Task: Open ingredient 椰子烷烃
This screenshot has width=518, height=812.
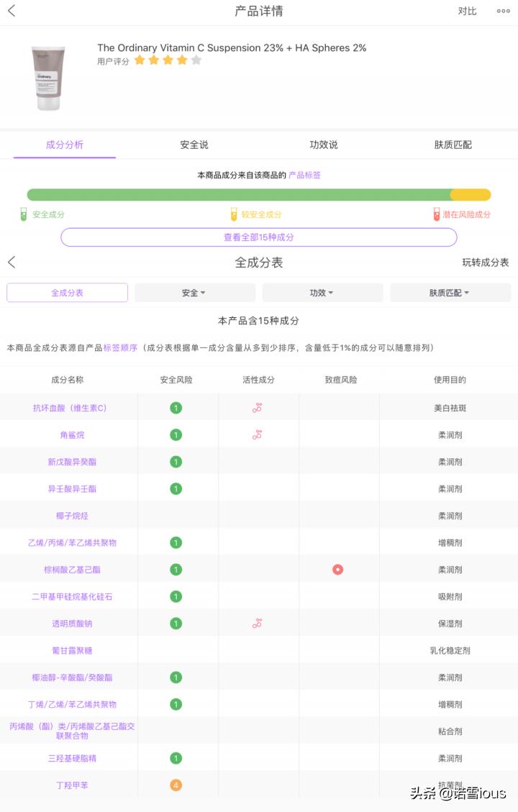Action: 72,516
